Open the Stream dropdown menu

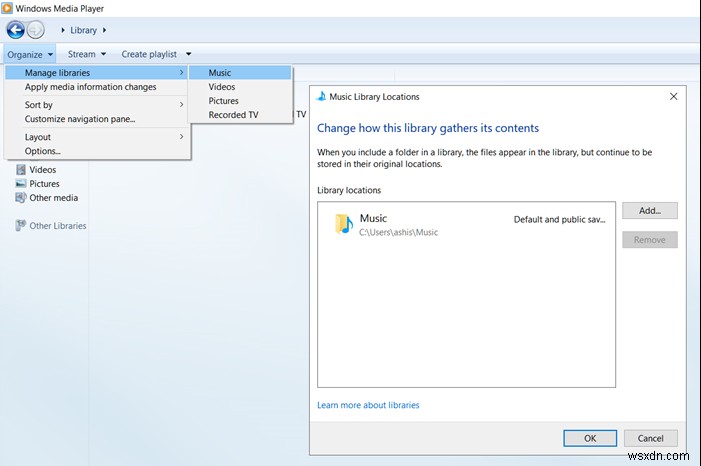[87, 54]
